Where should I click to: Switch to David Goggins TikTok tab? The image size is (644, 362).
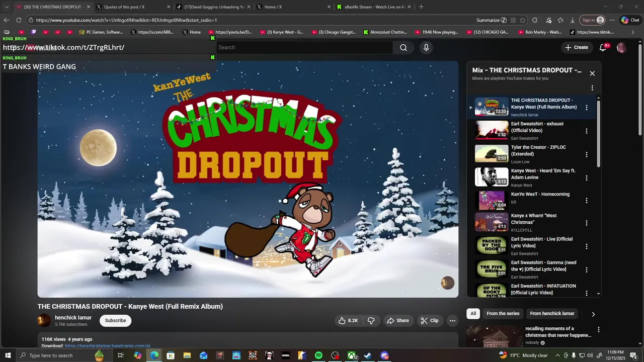tap(213, 7)
